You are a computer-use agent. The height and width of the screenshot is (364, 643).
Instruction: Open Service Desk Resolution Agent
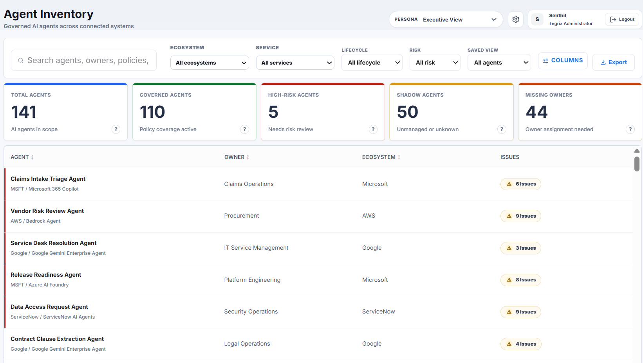pos(53,243)
